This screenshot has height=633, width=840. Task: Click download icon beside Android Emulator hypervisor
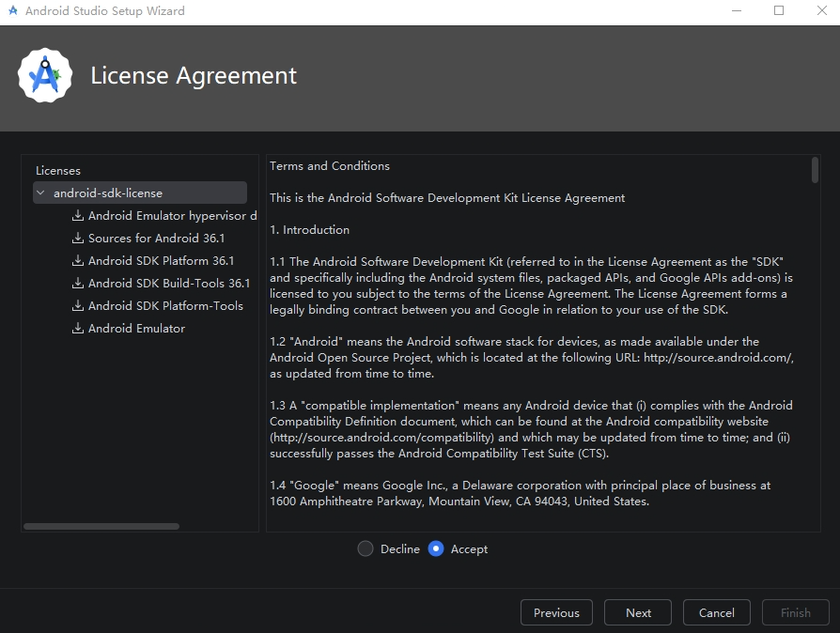(x=78, y=215)
